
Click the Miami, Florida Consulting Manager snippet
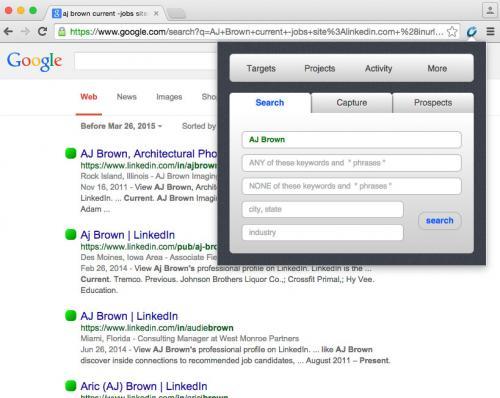[x=190, y=338]
